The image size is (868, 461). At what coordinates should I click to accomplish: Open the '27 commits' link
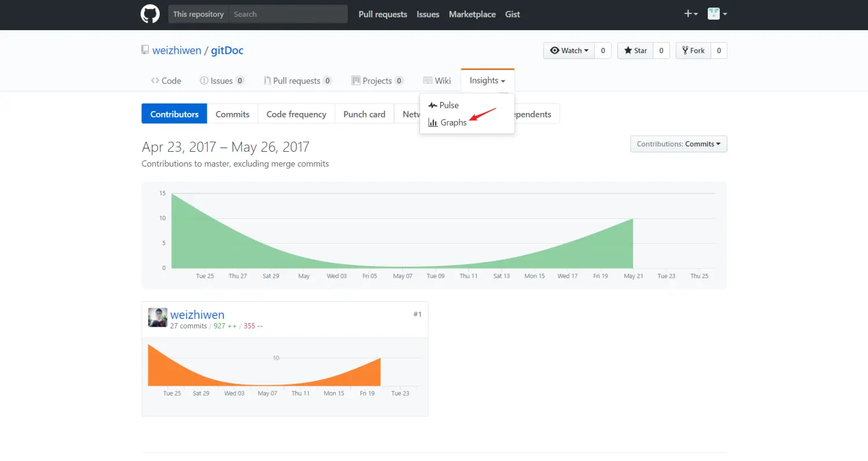tap(188, 326)
